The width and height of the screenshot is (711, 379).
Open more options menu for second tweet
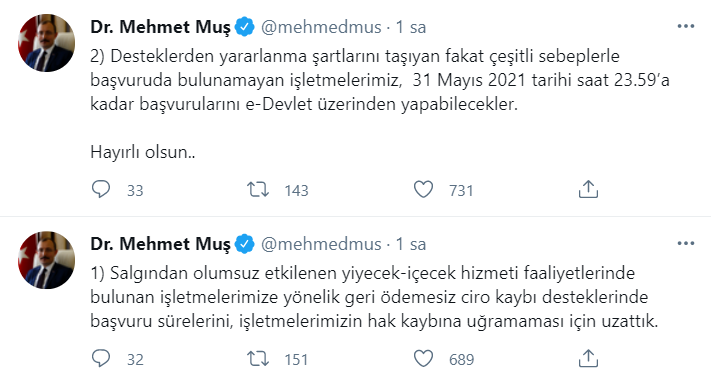[x=686, y=243]
